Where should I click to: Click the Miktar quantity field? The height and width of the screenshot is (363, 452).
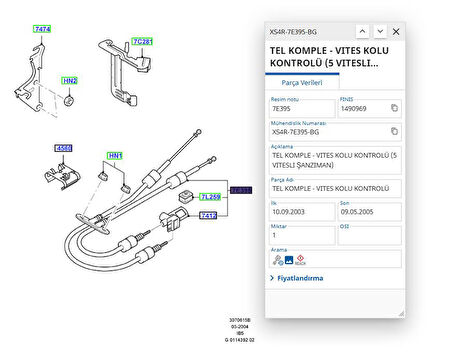[302, 235]
